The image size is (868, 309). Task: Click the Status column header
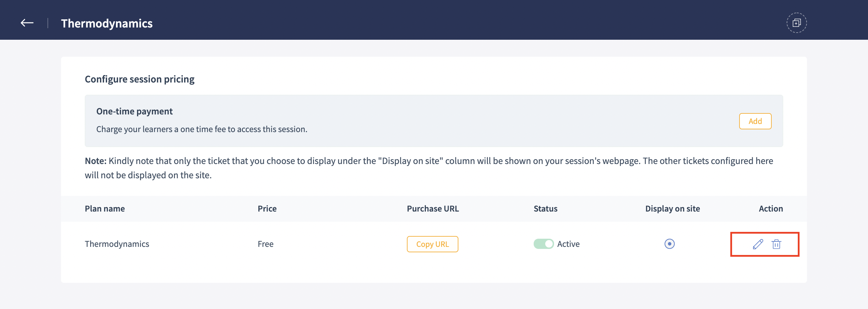tap(545, 208)
